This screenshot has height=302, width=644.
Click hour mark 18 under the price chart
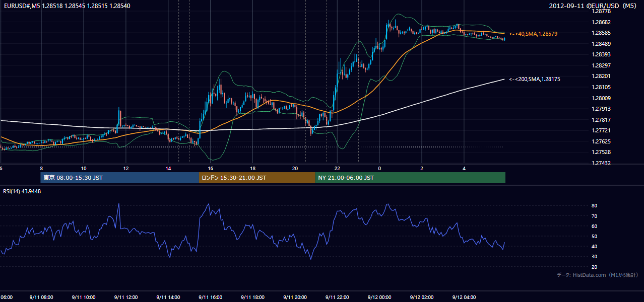[253, 168]
